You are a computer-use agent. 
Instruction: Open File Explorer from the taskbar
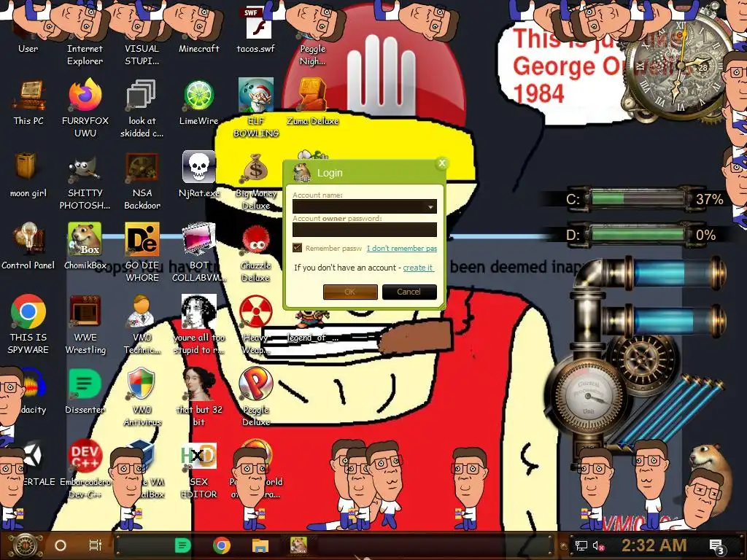tap(260, 545)
